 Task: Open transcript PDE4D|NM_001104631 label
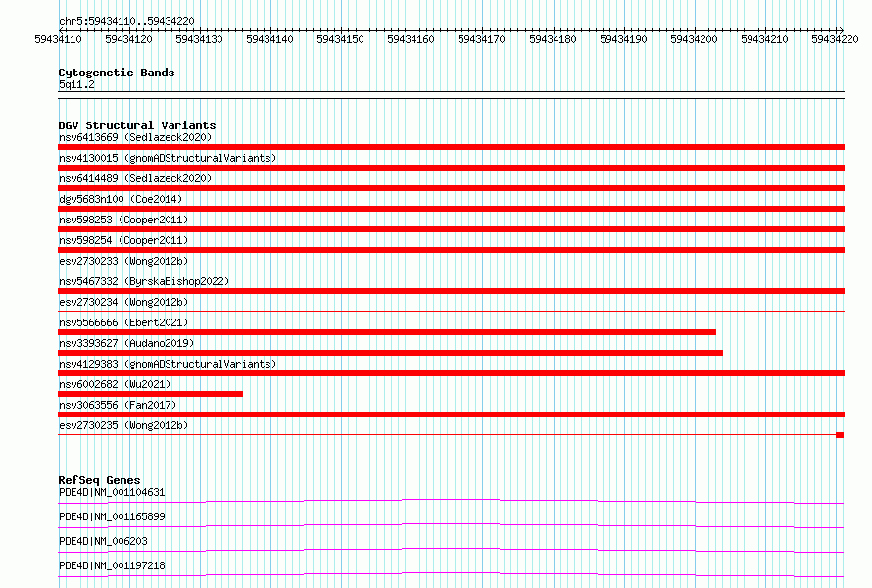[112, 492]
